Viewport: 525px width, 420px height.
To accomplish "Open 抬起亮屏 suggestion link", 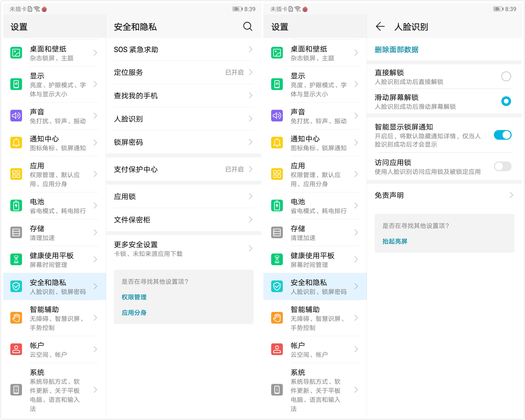I will click(x=395, y=241).
